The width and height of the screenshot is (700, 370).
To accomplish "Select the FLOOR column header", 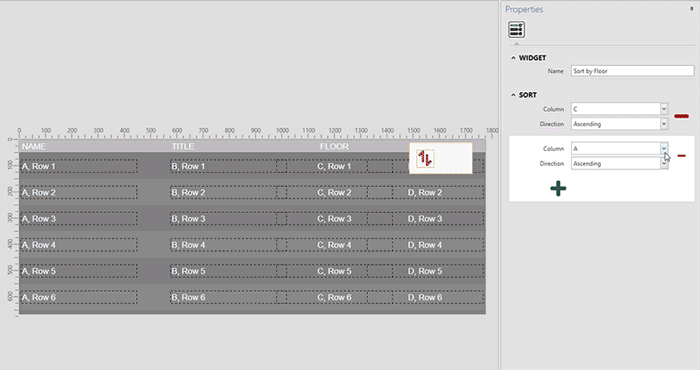I will pyautogui.click(x=334, y=146).
